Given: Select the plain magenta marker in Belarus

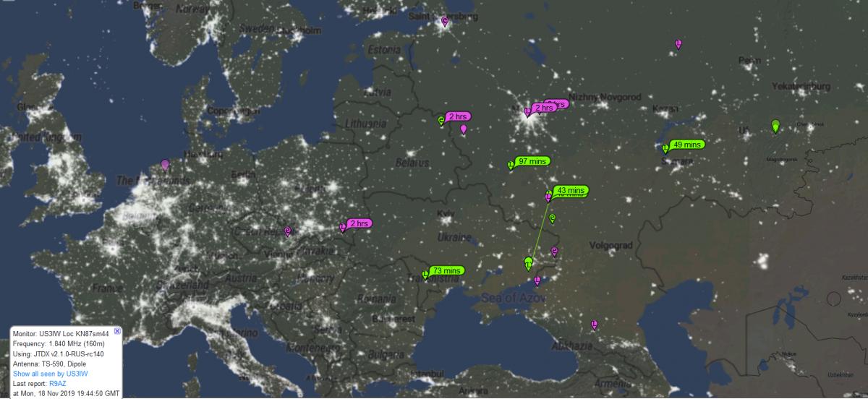Looking at the screenshot, I should [x=464, y=129].
